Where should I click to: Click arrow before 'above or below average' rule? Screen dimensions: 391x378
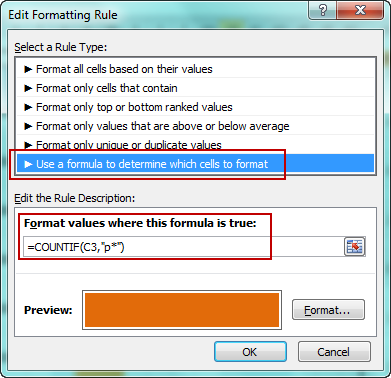[28, 126]
